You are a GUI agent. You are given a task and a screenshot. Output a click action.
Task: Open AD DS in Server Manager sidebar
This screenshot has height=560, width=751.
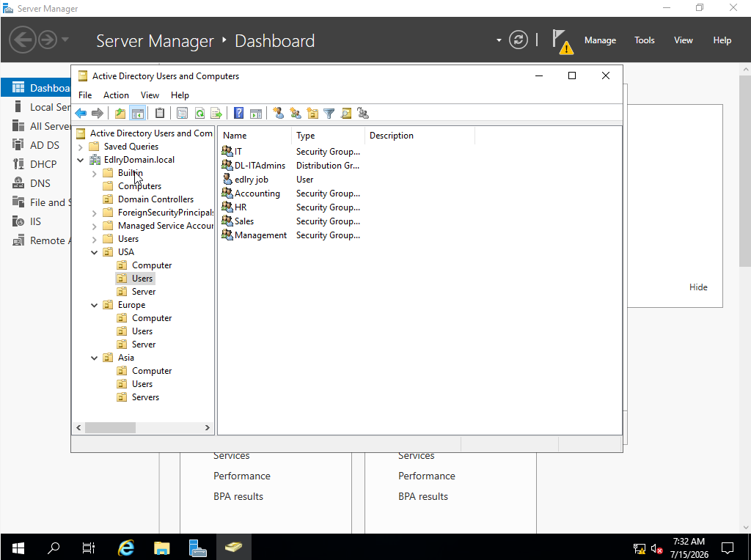pos(45,145)
